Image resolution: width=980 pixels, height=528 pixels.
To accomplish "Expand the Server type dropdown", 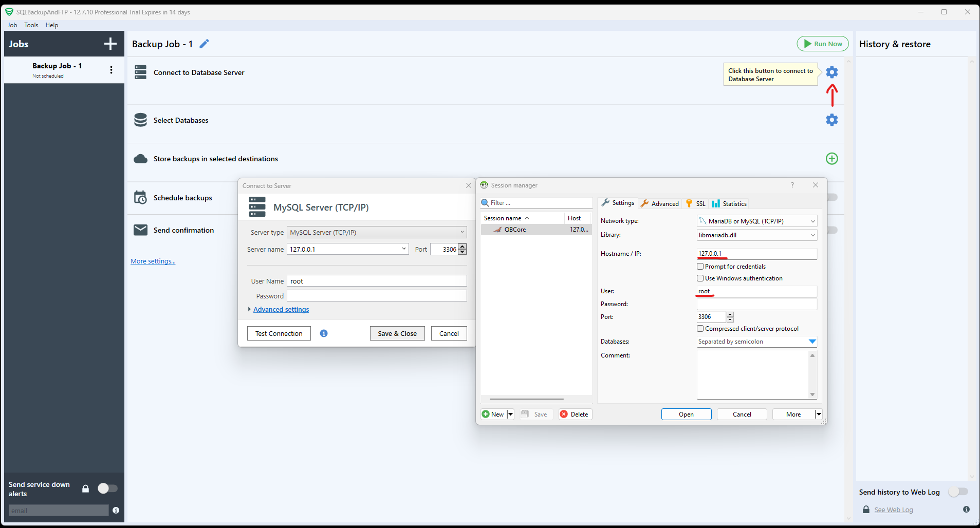I will [376, 233].
